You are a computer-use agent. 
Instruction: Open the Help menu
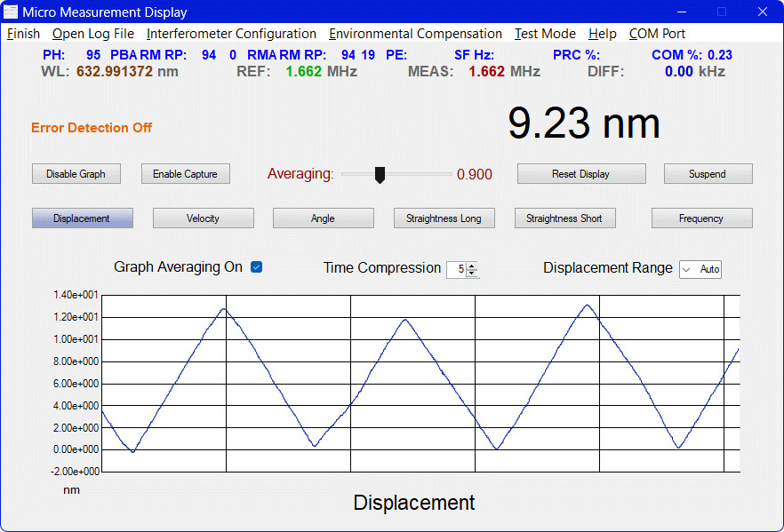pos(602,34)
